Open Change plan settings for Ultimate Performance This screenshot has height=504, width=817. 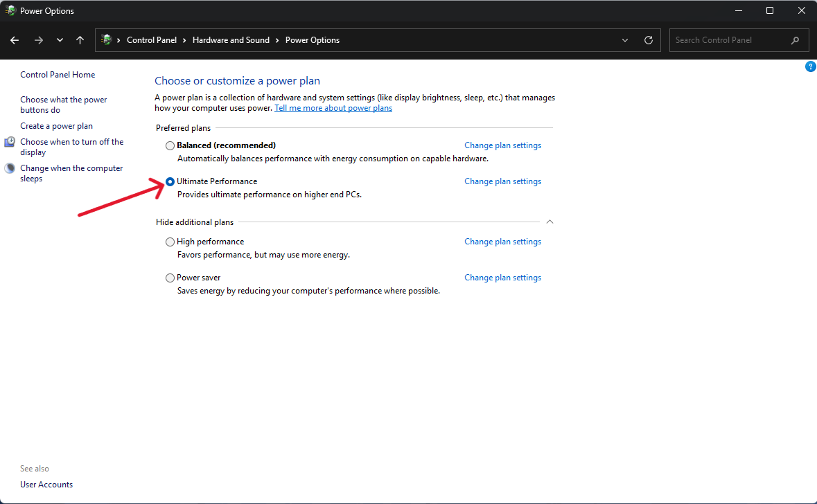point(502,181)
